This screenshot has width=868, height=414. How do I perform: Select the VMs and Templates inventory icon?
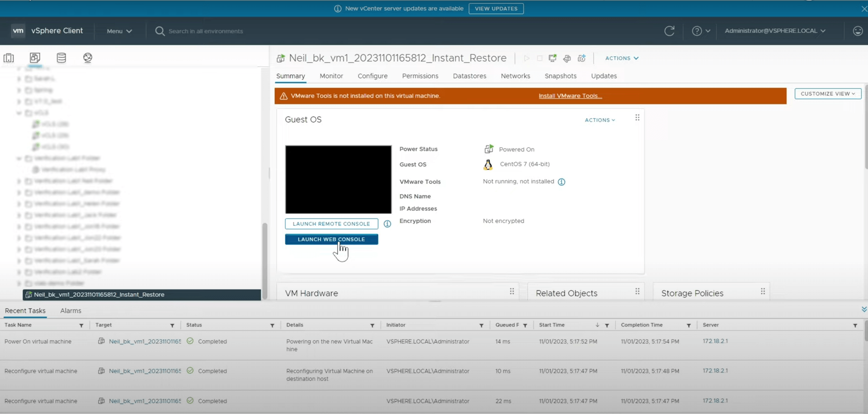tap(35, 58)
